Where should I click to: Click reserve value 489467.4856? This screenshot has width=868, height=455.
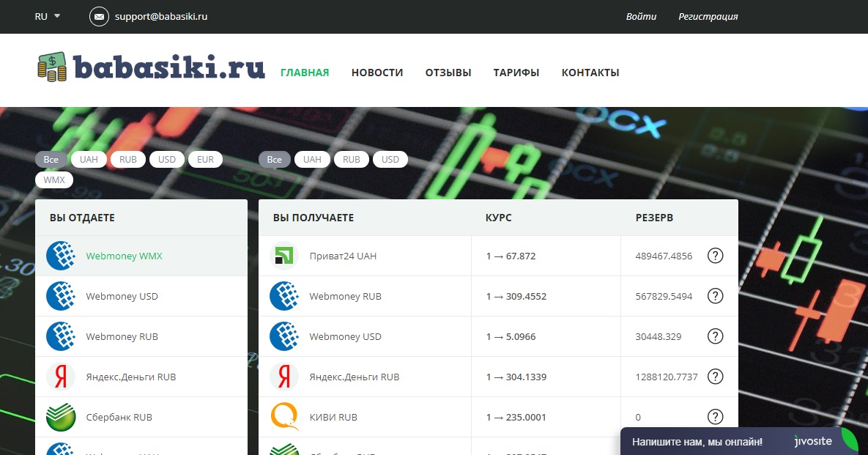point(664,256)
